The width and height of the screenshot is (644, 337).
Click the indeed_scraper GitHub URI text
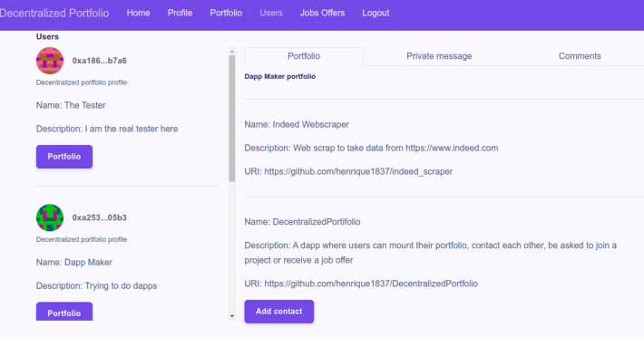pos(358,171)
